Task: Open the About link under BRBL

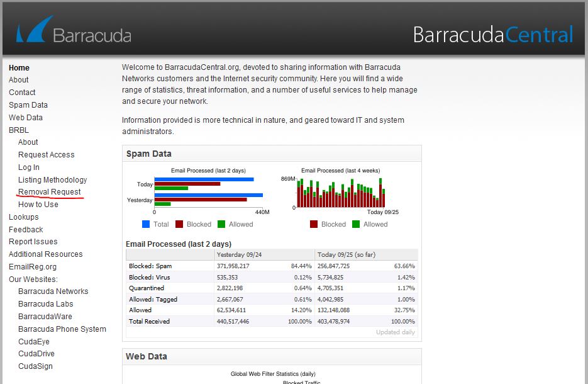Action: tap(28, 142)
